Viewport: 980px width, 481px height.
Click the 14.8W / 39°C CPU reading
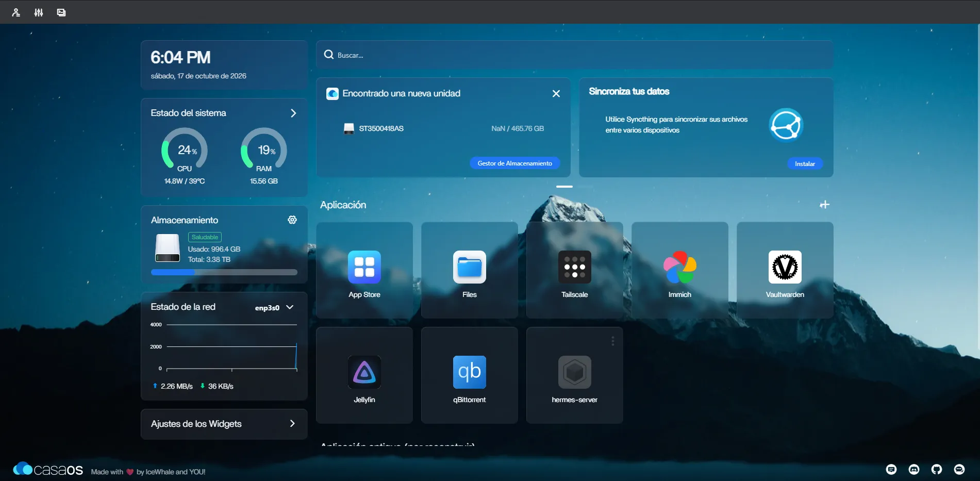tap(185, 181)
